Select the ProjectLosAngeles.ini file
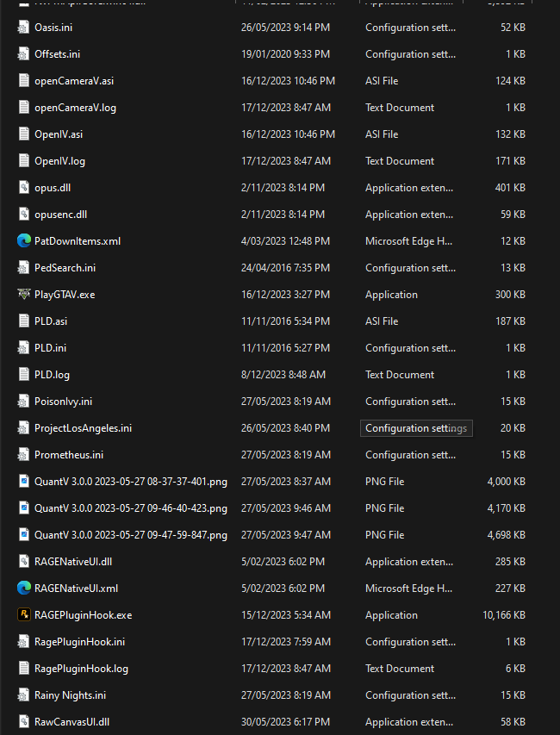Image resolution: width=560 pixels, height=735 pixels. (83, 428)
